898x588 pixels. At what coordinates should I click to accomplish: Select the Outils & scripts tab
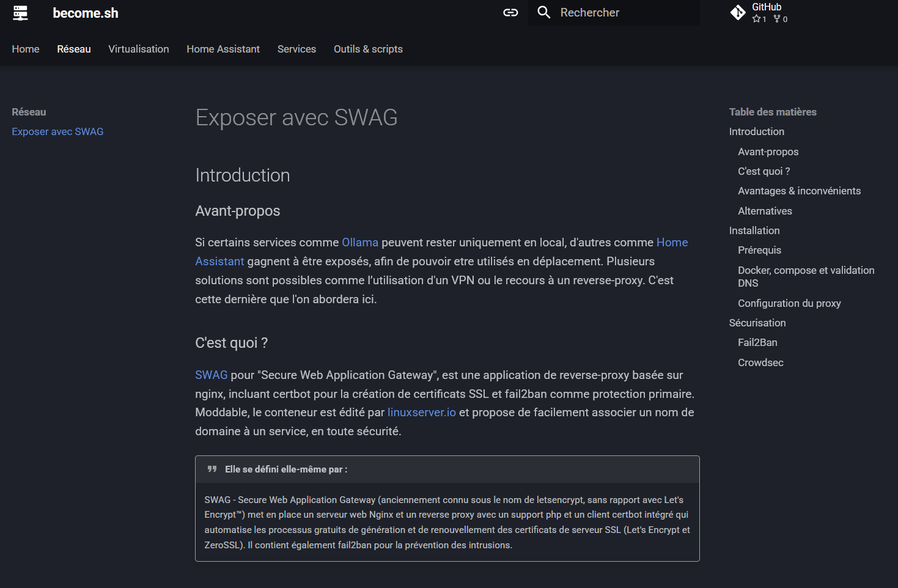[x=368, y=49]
